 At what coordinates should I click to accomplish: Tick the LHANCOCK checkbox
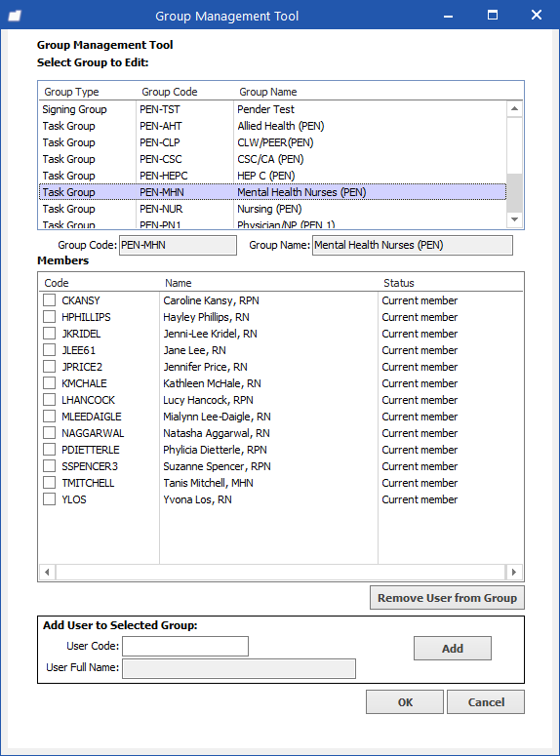point(49,400)
